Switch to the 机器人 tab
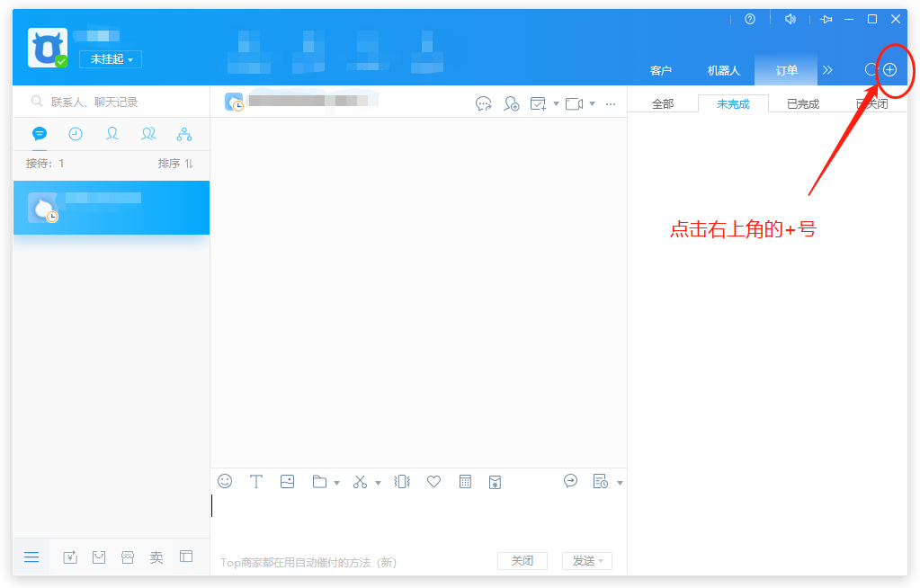The height and width of the screenshot is (588, 920). point(723,70)
